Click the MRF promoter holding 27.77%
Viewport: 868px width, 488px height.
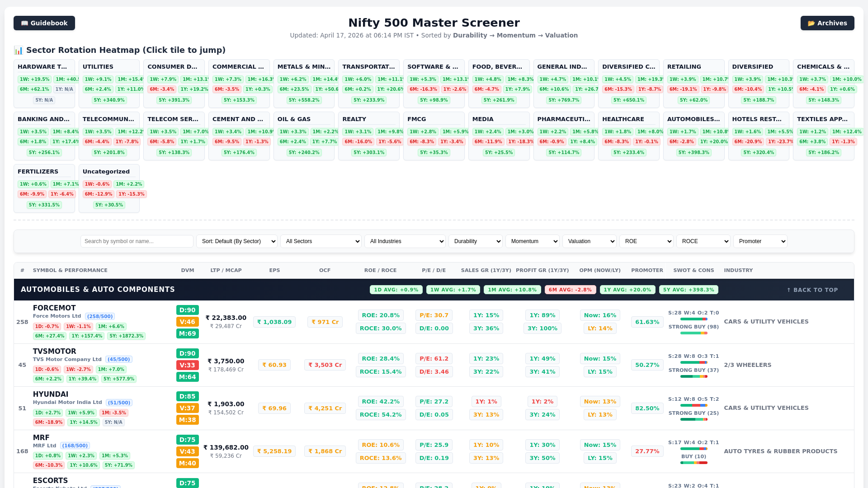647,451
